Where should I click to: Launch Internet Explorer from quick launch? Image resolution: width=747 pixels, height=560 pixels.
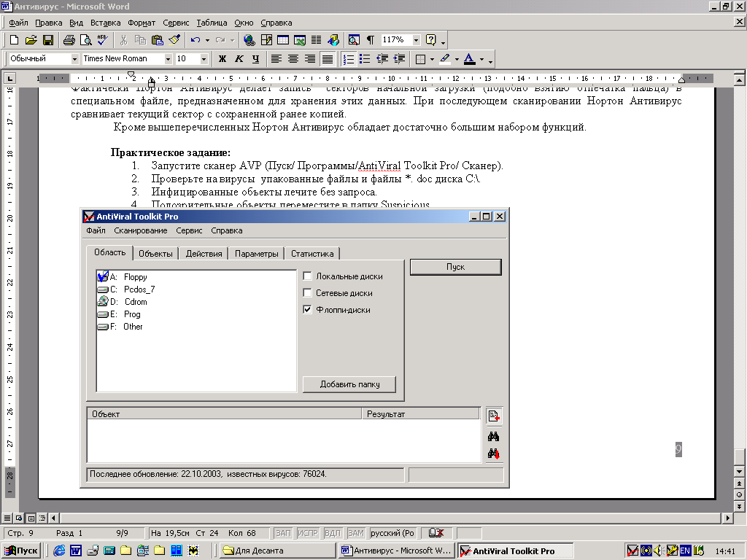[x=59, y=551]
